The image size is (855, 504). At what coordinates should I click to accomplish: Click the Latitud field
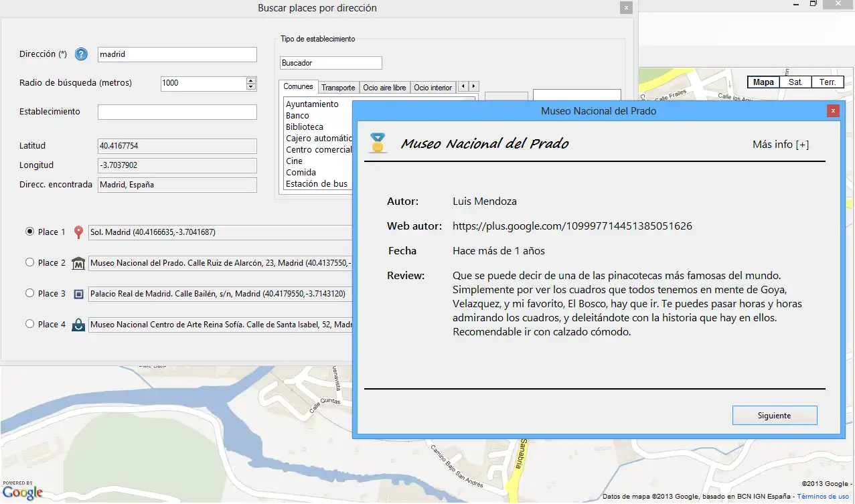click(177, 145)
